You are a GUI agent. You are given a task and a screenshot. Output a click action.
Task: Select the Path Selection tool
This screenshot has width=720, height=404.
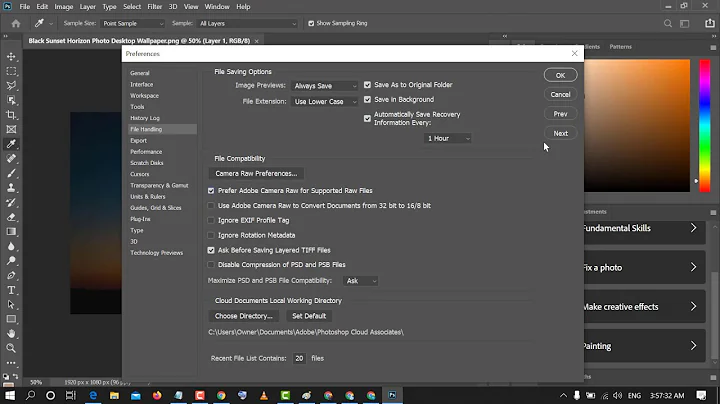pyautogui.click(x=11, y=305)
